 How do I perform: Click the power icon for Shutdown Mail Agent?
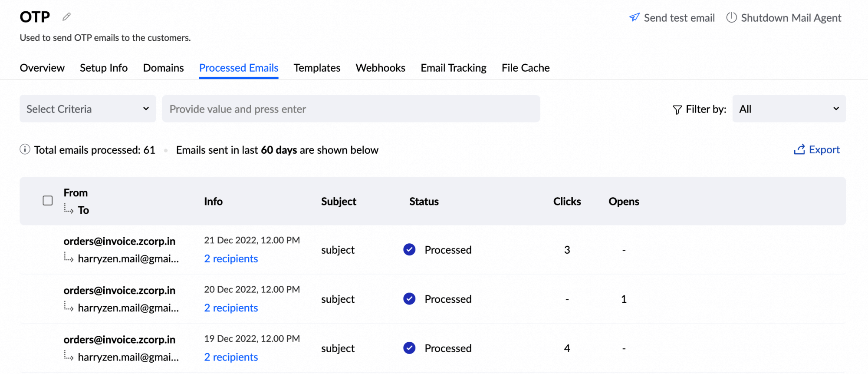(x=731, y=17)
